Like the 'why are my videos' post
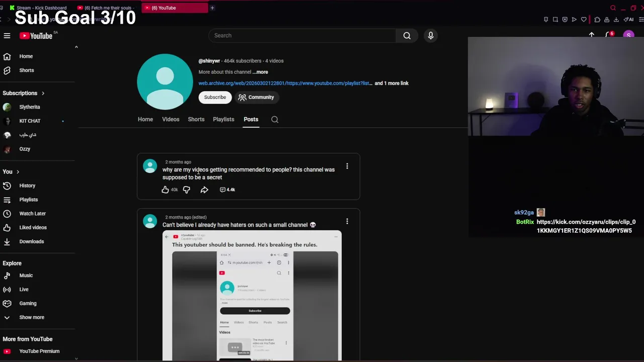 click(165, 190)
